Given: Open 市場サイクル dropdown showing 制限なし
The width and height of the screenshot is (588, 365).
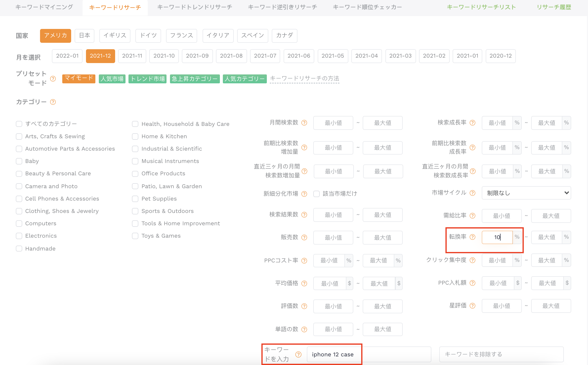Looking at the screenshot, I should click(x=526, y=193).
